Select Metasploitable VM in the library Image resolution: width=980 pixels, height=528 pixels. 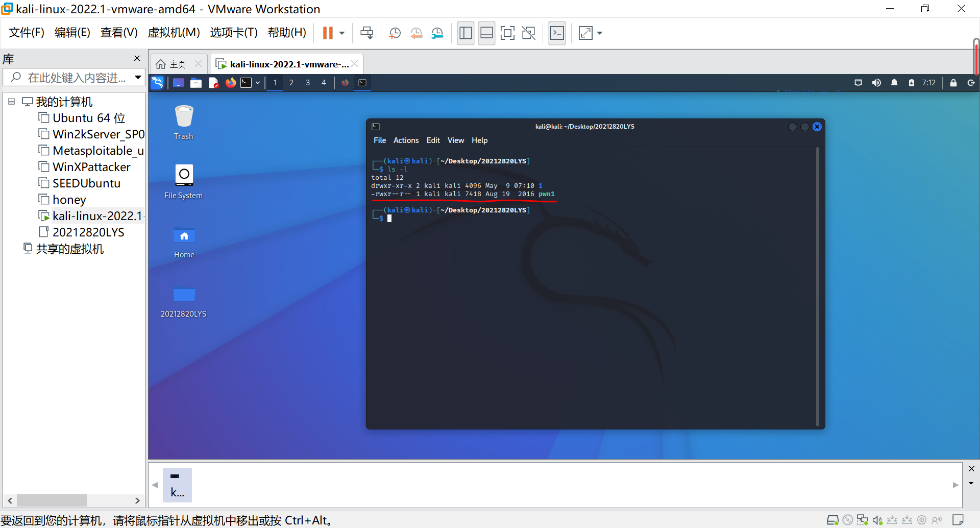91,151
